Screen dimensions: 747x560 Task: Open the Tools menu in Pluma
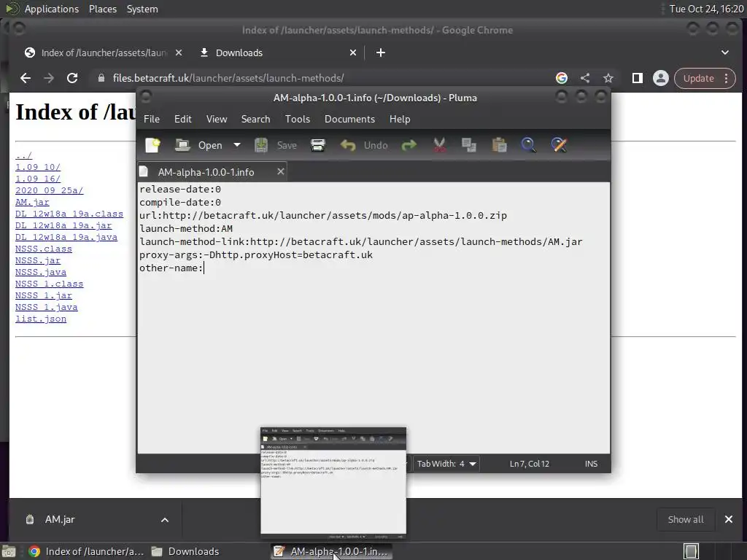click(298, 119)
